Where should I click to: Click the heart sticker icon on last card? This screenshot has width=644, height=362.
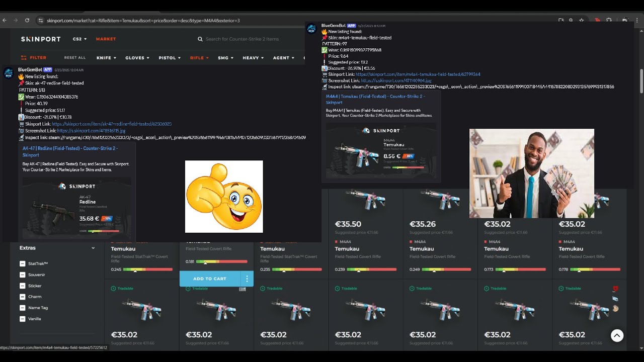[x=615, y=289]
